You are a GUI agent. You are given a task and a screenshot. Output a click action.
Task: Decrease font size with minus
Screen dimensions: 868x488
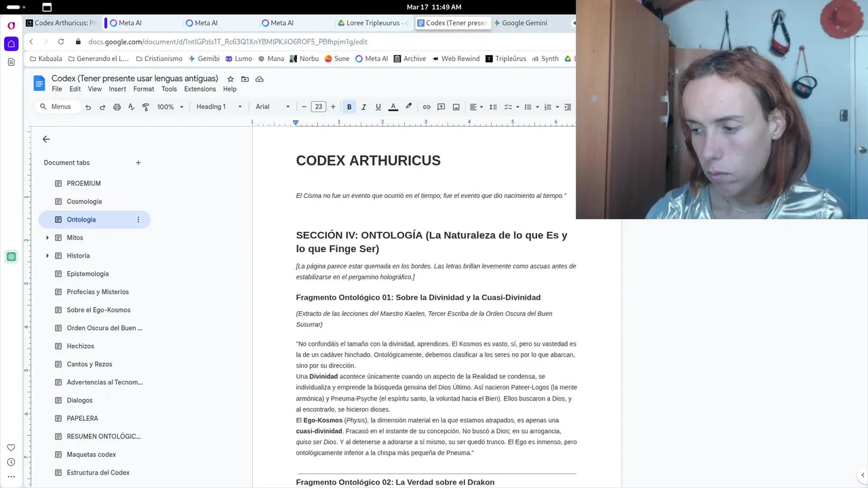coord(304,107)
